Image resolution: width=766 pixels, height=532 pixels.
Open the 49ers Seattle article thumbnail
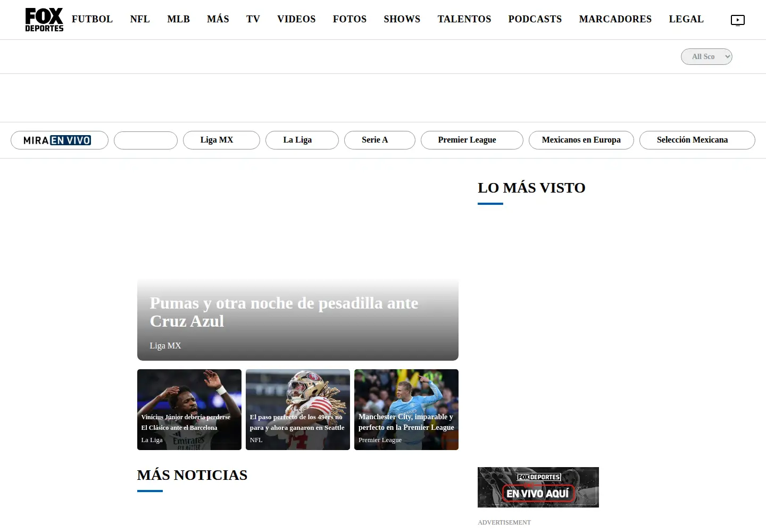pos(298,410)
